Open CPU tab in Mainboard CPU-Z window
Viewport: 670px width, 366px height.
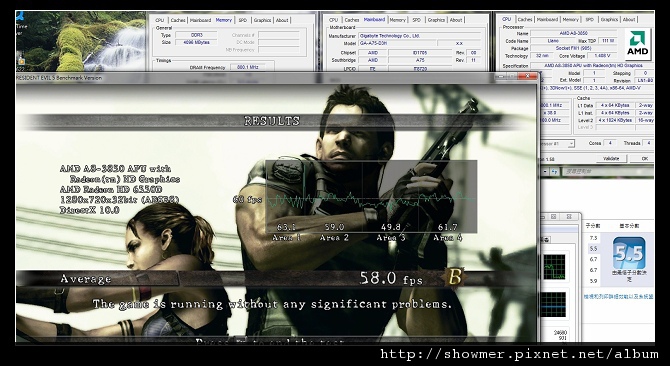click(x=333, y=20)
